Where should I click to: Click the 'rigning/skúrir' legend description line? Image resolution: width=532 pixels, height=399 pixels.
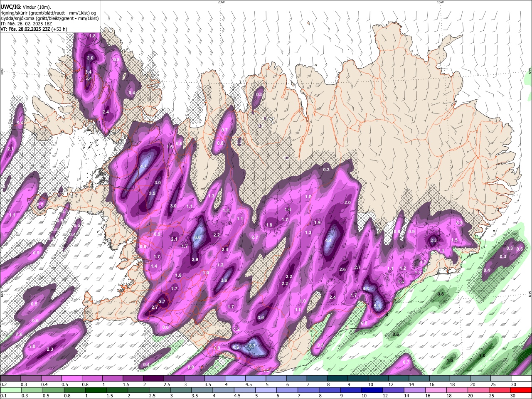click(x=48, y=13)
